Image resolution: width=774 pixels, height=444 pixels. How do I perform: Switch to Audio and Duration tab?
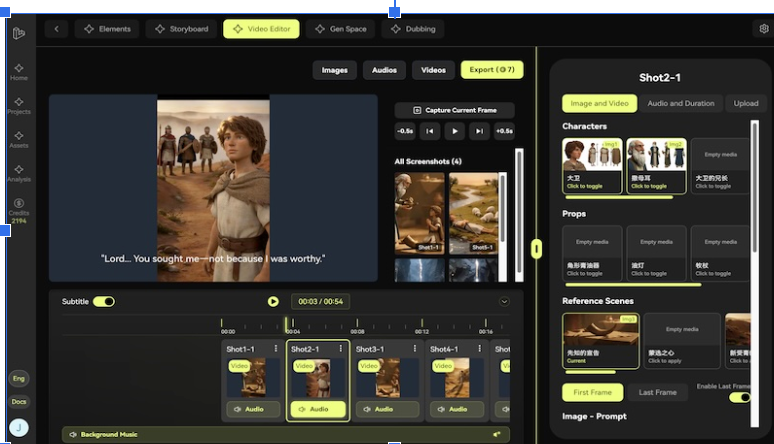click(681, 104)
